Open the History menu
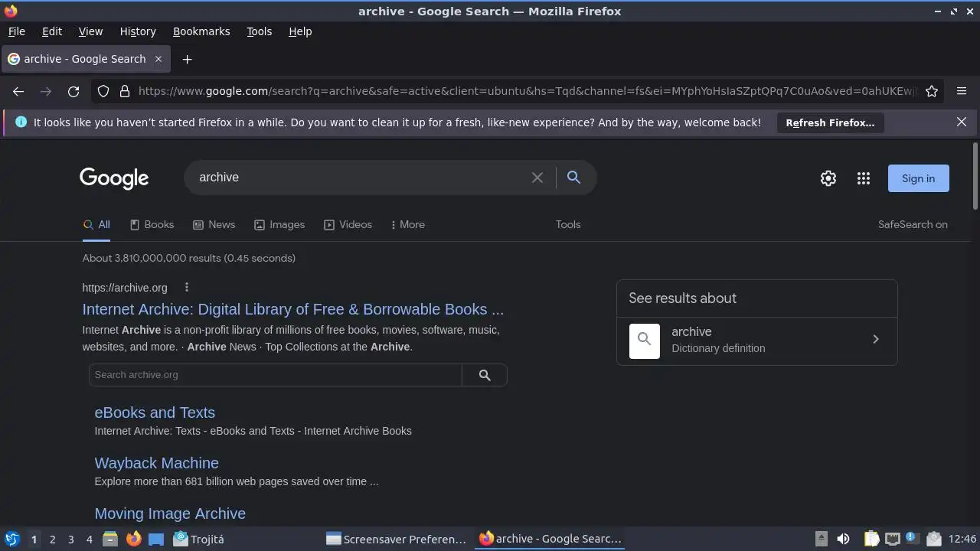980x551 pixels. click(x=138, y=31)
